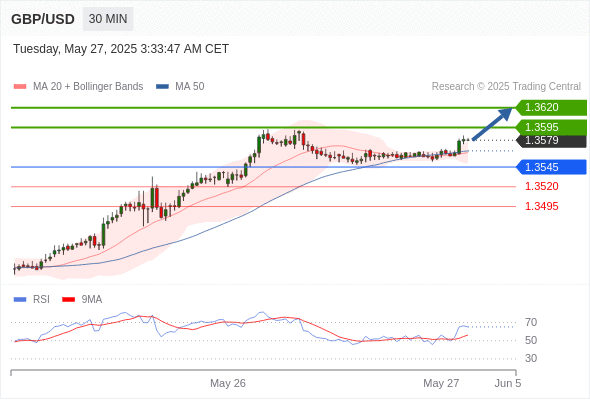Image resolution: width=590 pixels, height=400 pixels.
Task: Click the pink MA 20 legend swatch
Action: pos(20,87)
